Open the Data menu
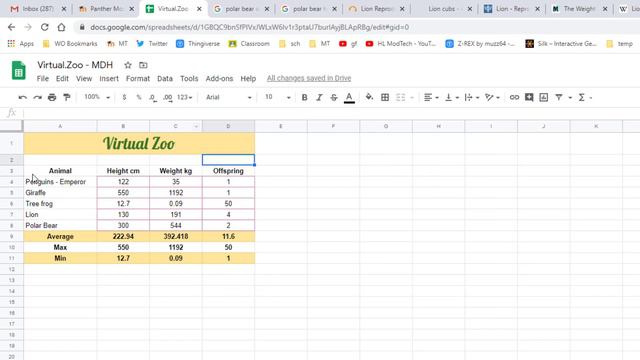 (165, 78)
